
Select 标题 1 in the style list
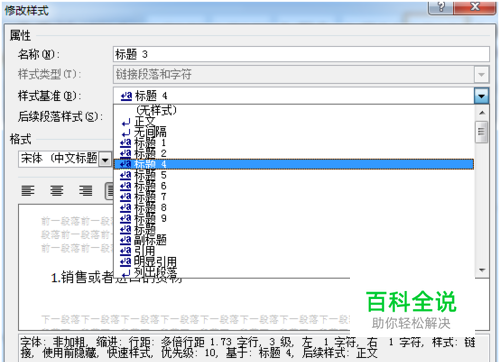click(x=293, y=143)
